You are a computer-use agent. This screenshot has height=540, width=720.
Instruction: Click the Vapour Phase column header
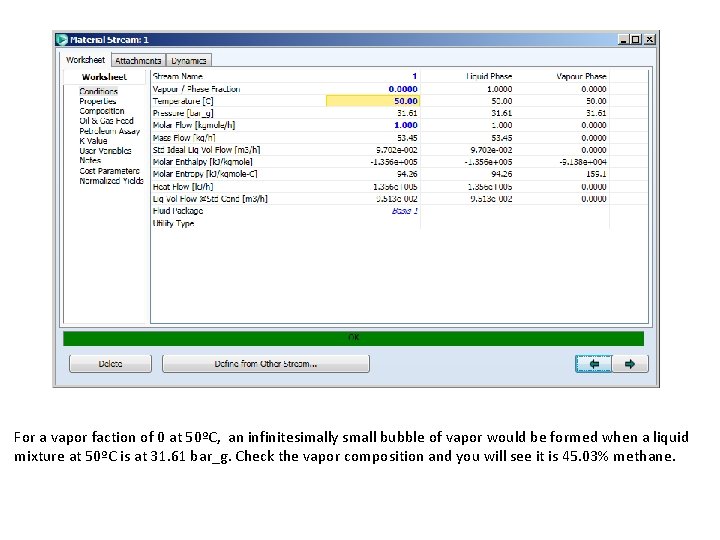click(x=581, y=76)
